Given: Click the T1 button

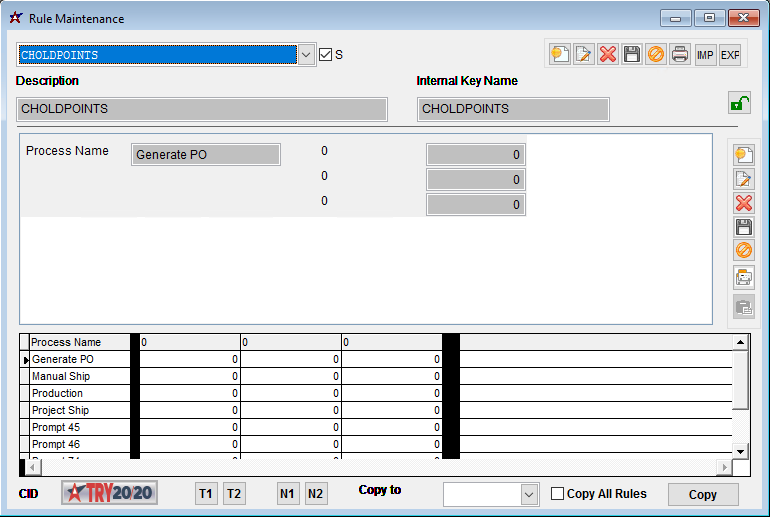Looking at the screenshot, I should pos(205,494).
